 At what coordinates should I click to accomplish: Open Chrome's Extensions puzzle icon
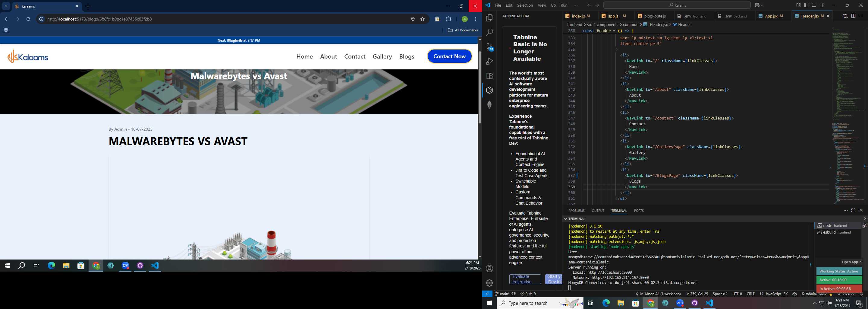(448, 19)
